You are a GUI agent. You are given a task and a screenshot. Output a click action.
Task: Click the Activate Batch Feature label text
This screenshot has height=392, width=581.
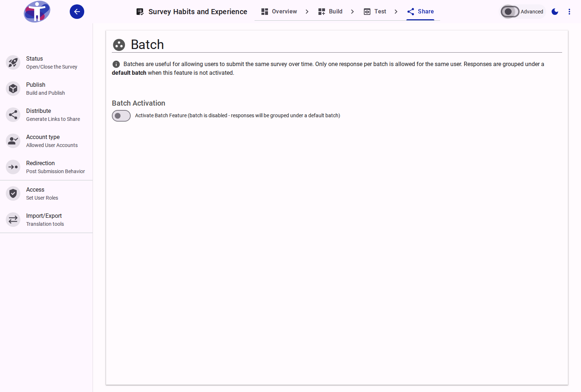pos(237,115)
